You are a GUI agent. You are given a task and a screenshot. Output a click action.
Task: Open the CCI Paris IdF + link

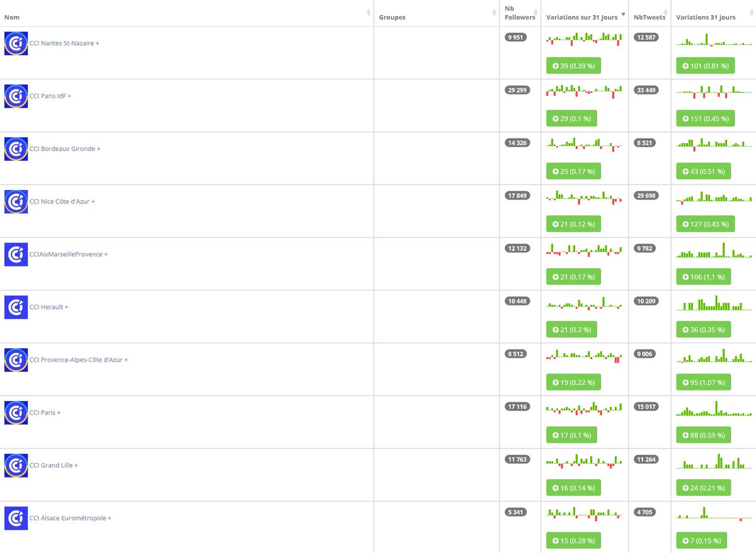[x=50, y=96]
